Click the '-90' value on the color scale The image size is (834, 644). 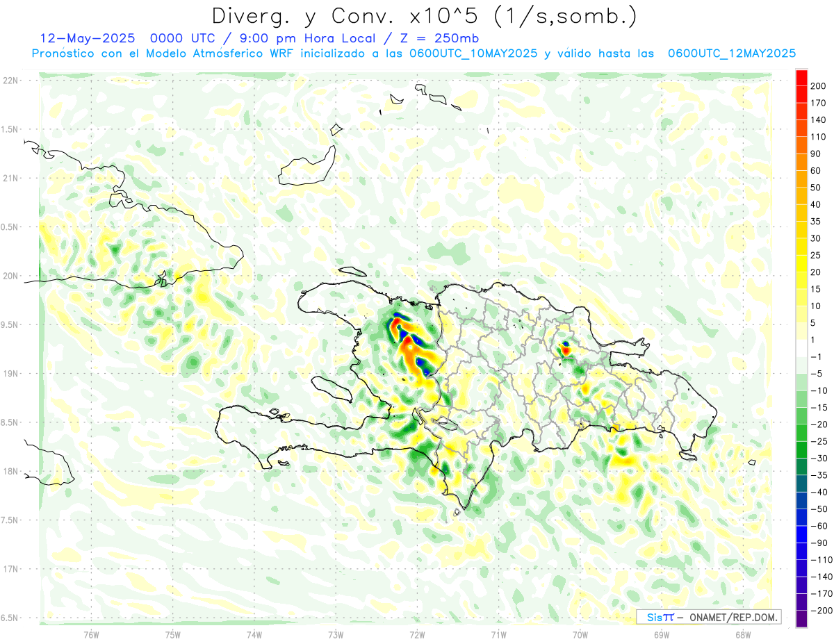[x=819, y=543]
